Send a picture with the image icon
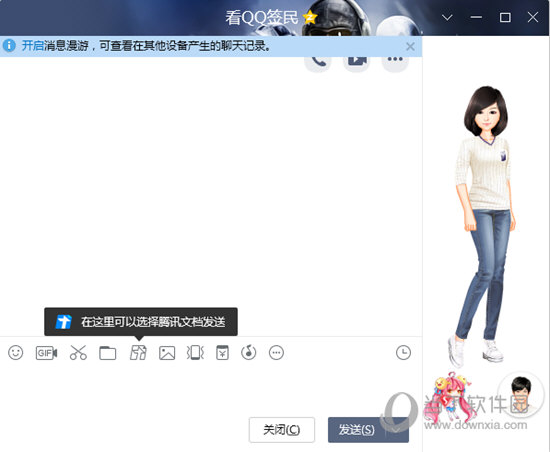Viewport: 550px width, 452px height. (167, 353)
